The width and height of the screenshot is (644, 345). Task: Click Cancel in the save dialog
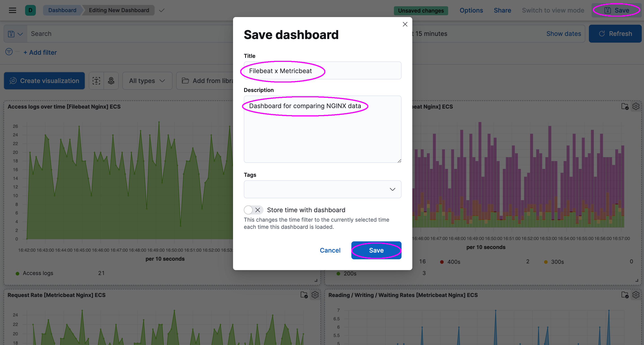[x=330, y=250]
